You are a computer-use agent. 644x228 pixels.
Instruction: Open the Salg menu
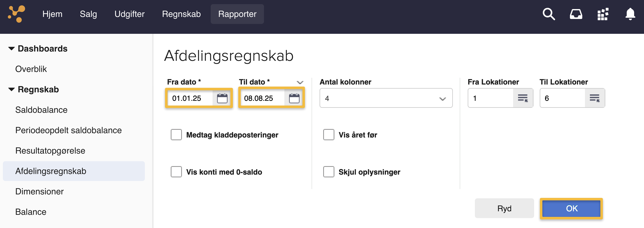point(88,14)
